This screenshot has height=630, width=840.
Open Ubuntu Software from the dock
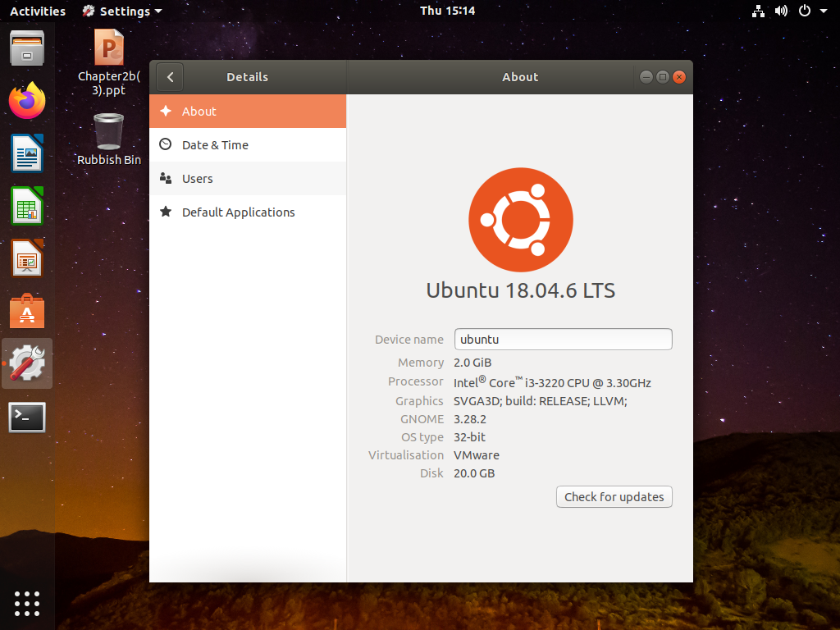point(27,311)
